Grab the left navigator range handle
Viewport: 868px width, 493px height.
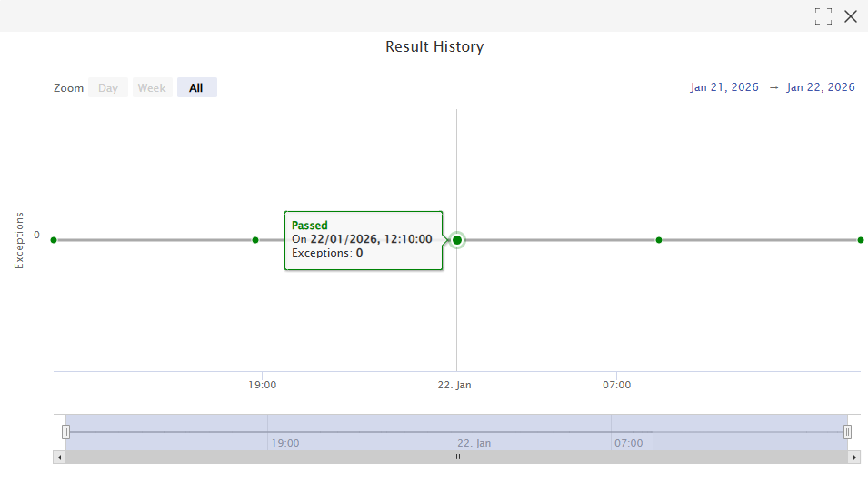pyautogui.click(x=65, y=432)
